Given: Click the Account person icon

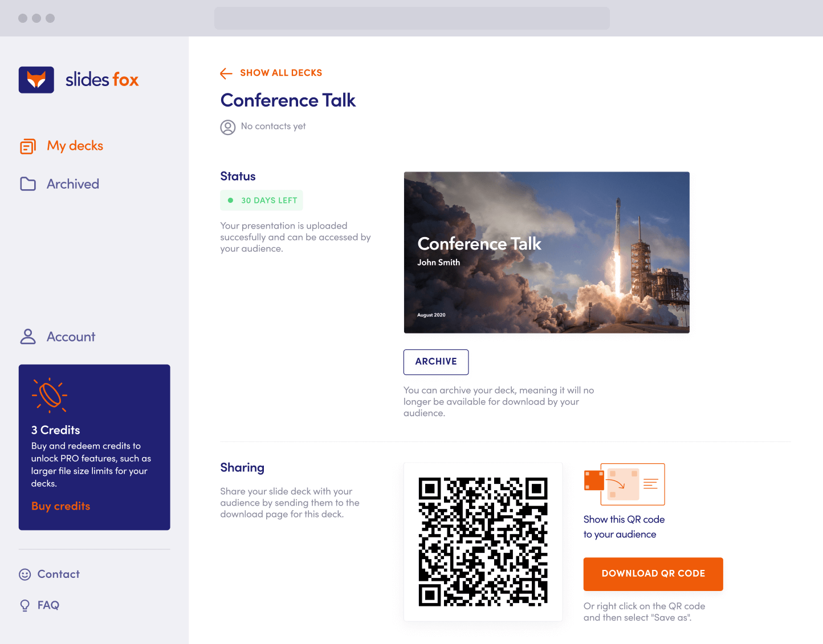Looking at the screenshot, I should (x=28, y=337).
